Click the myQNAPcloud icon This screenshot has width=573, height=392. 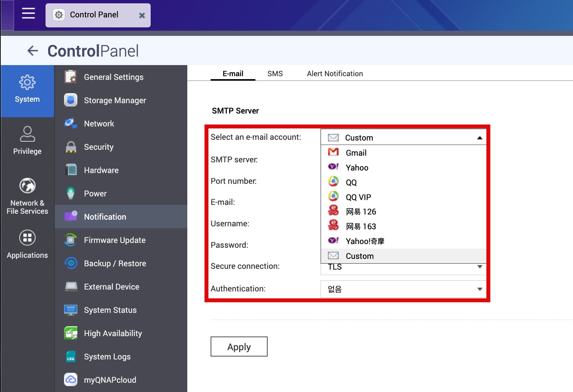pos(71,380)
